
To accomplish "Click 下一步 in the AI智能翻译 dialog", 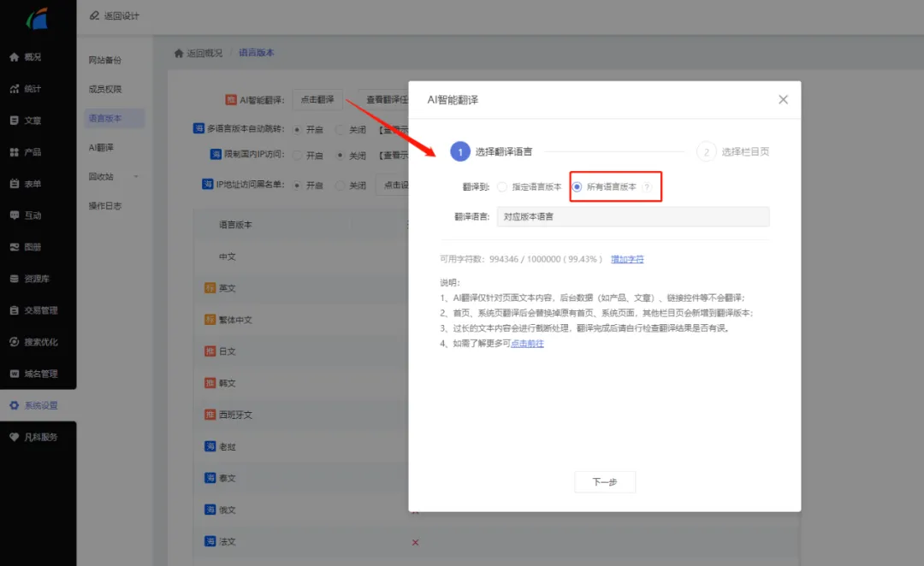I will [x=605, y=481].
